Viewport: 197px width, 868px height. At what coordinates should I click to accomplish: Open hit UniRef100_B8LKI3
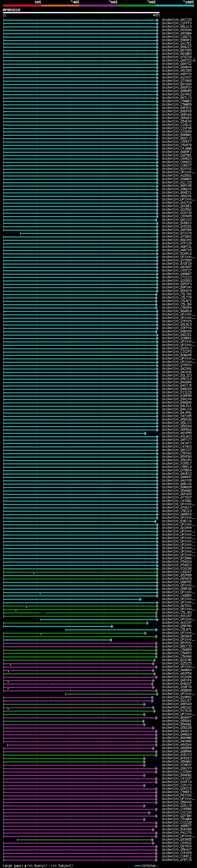point(176,26)
